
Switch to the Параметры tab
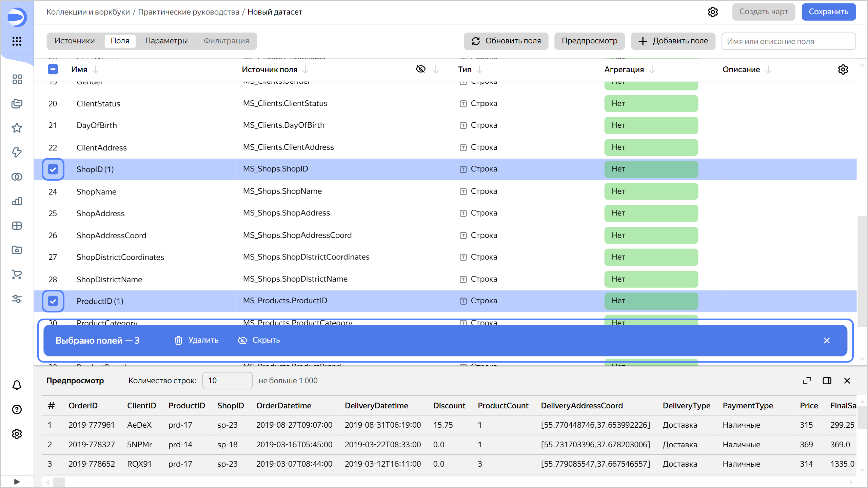(x=166, y=41)
